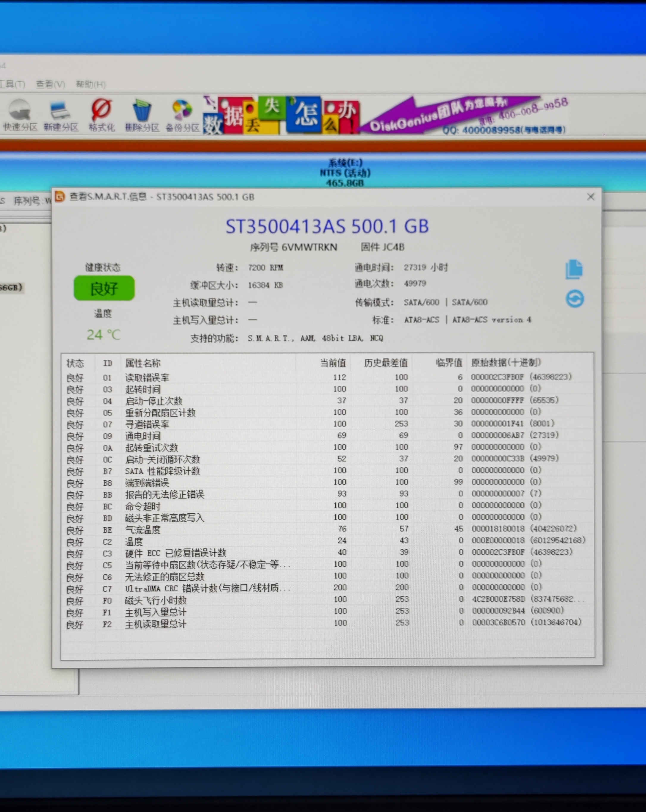
Task: Open the 查看(V) menu
Action: [51, 84]
